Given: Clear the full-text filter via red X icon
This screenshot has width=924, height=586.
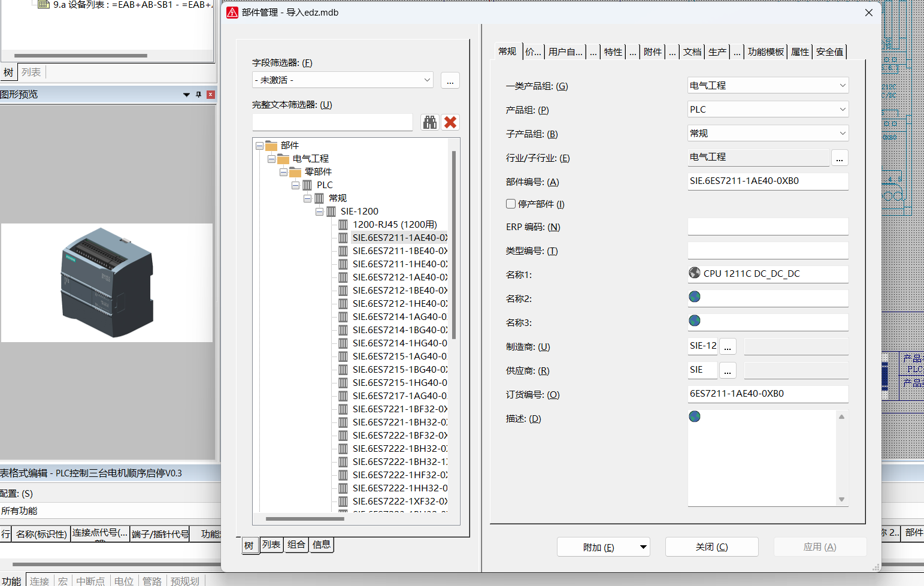Looking at the screenshot, I should coord(450,122).
